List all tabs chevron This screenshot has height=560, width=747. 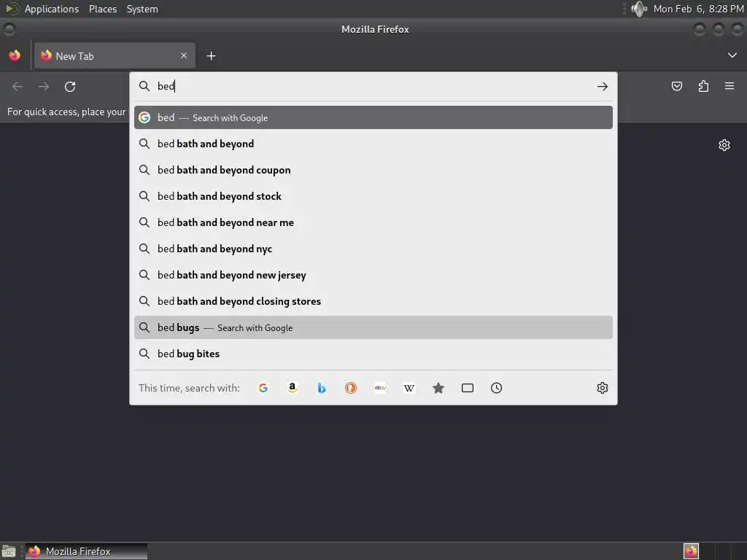[x=732, y=55]
